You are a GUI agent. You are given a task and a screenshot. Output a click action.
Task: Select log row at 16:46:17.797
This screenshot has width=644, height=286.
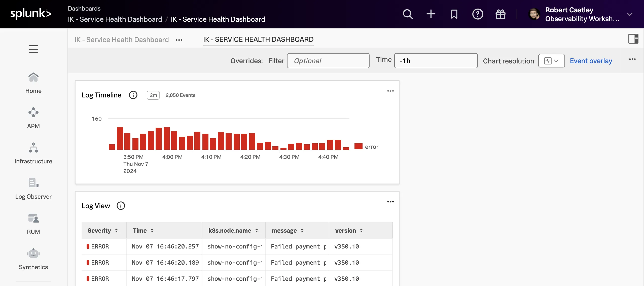237,278
